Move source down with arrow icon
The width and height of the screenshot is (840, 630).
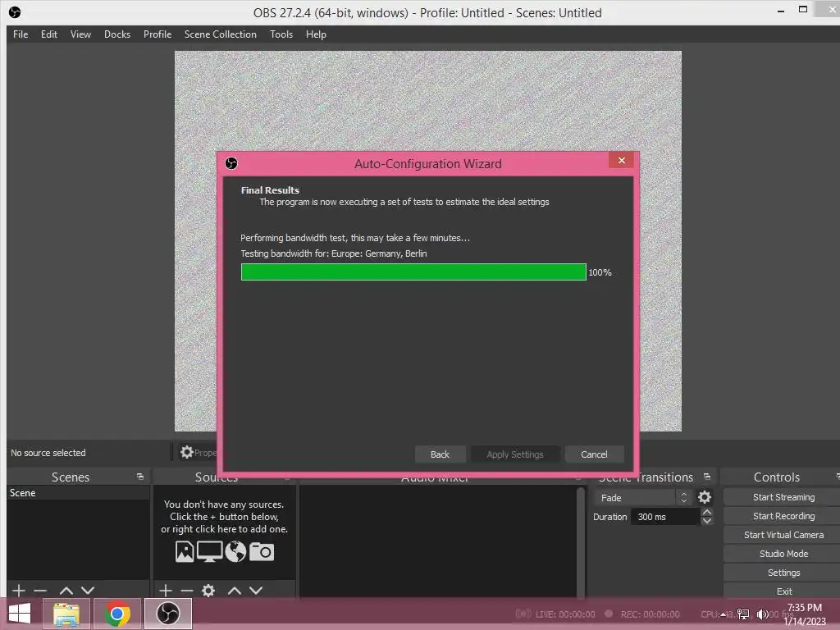256,591
